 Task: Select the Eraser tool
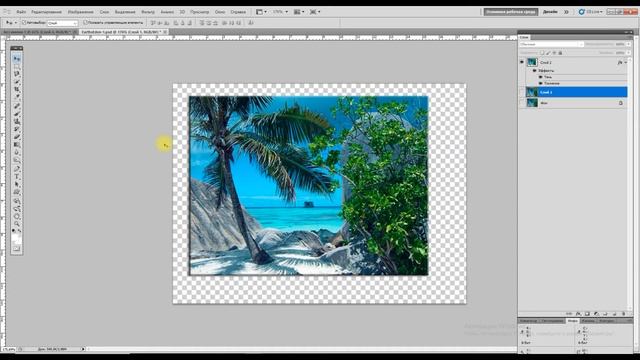[x=17, y=137]
